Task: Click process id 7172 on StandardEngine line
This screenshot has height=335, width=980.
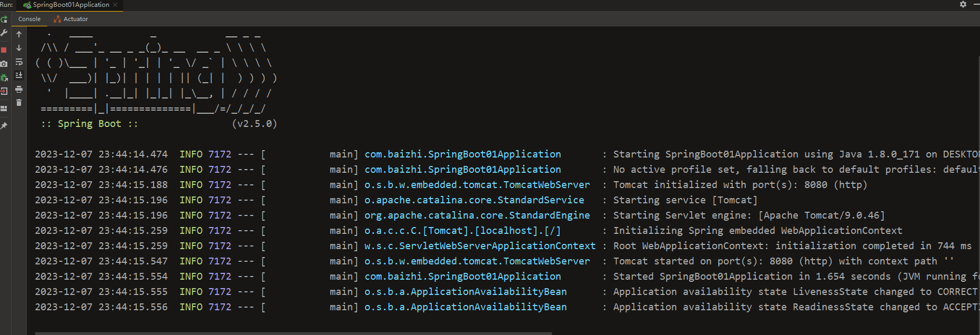Action: (220, 215)
